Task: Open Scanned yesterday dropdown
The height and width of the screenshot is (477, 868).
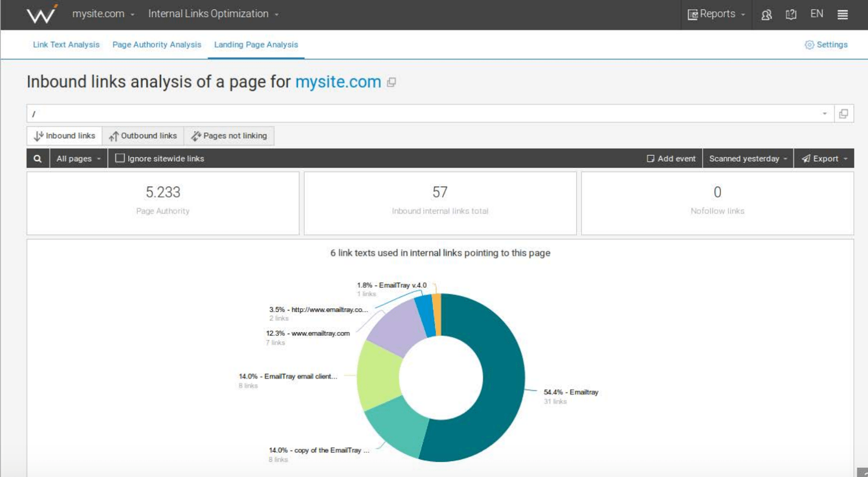Action: [748, 158]
